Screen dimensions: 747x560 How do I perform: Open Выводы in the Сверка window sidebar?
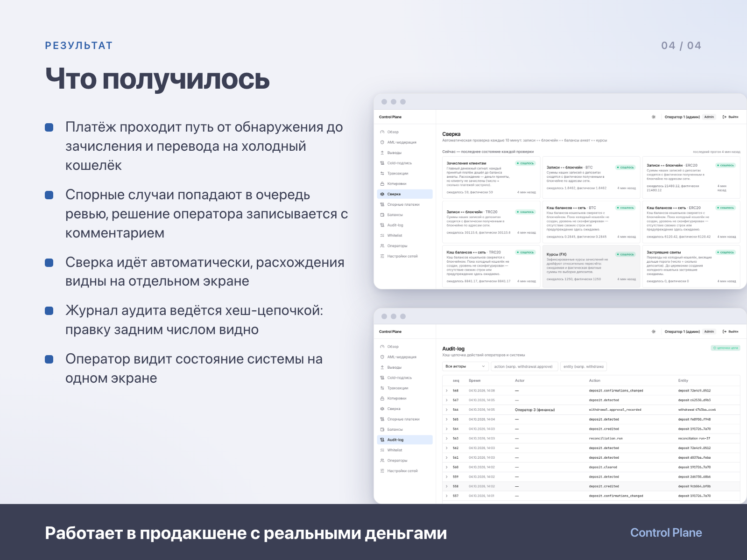tap(405, 153)
